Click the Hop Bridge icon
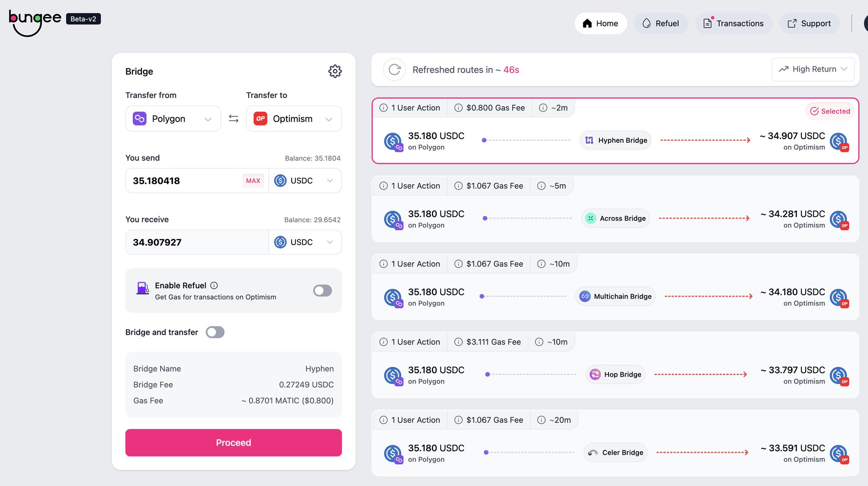 pyautogui.click(x=596, y=374)
